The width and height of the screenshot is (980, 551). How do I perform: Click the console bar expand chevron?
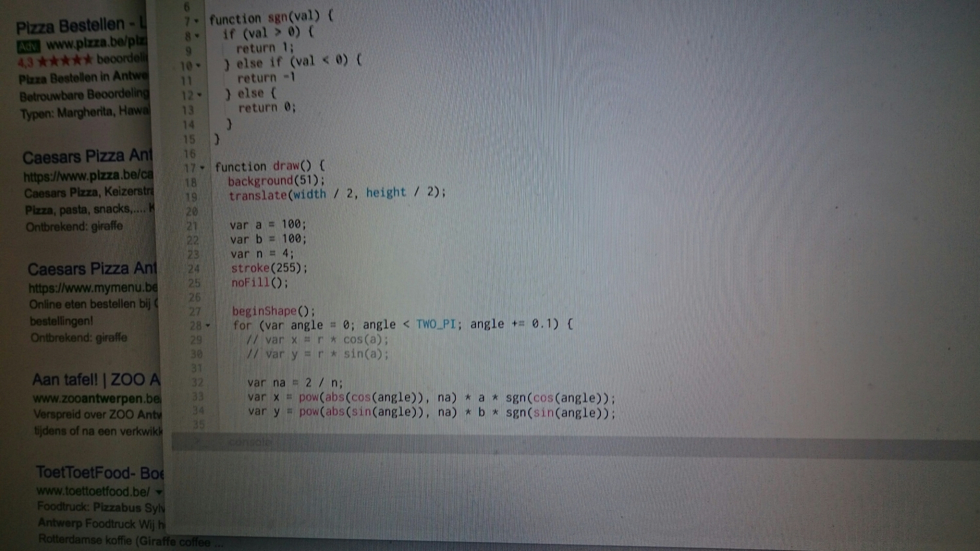point(196,442)
